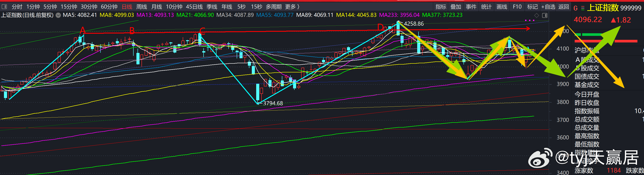
Task: Click the 今日开盘 row label
Action: pyautogui.click(x=587, y=94)
